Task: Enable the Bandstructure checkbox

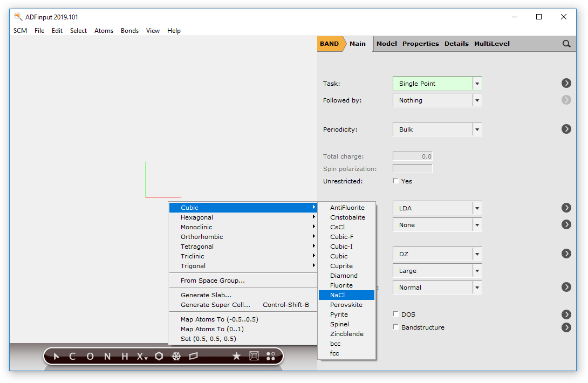Action: [396, 327]
